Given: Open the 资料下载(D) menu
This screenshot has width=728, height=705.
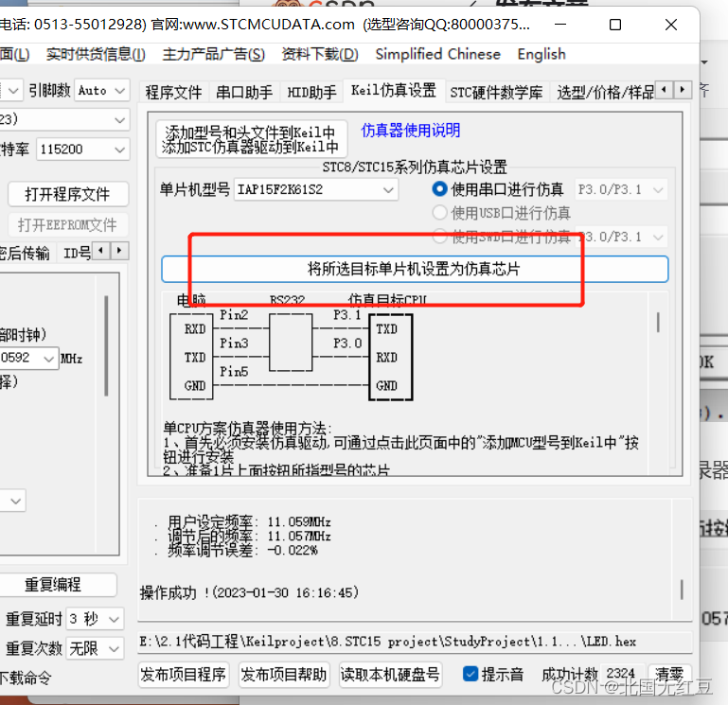Looking at the screenshot, I should point(320,54).
